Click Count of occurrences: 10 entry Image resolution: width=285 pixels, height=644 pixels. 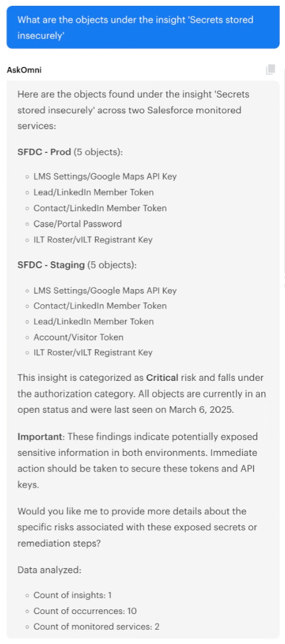point(85,611)
